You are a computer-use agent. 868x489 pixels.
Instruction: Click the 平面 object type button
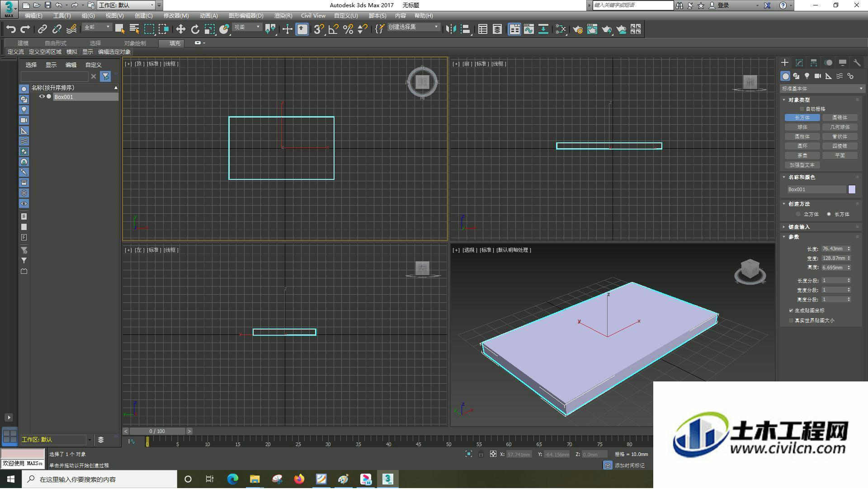pos(840,156)
